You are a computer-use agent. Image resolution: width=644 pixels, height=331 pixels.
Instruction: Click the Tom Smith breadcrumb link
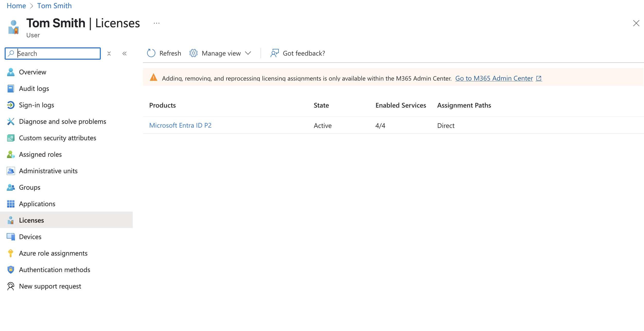55,6
